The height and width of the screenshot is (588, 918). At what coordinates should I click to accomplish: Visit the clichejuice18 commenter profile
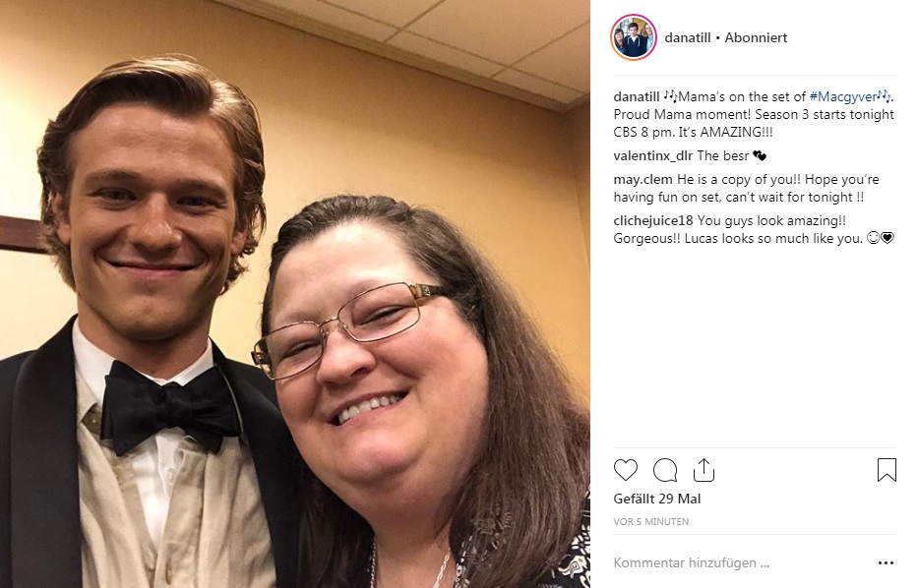[653, 220]
